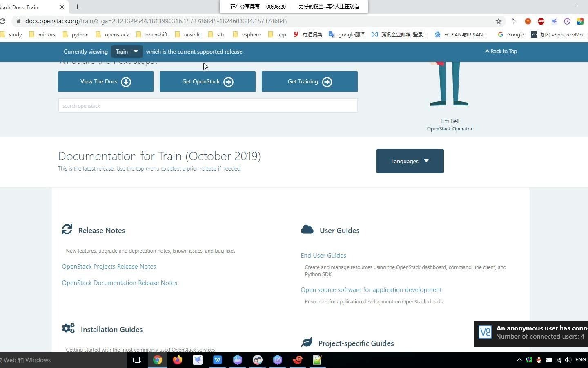Screen dimensions: 588x368
Task: Open source software for application development link
Action: pos(371,290)
